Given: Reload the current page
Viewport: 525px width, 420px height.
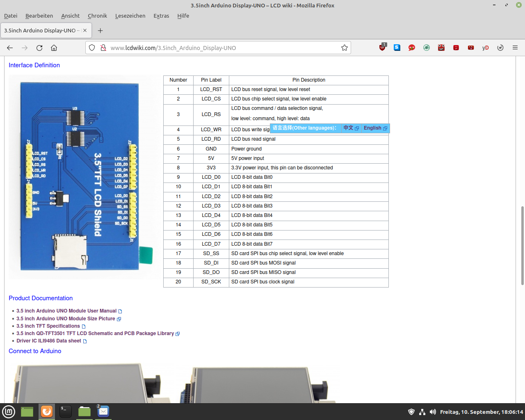Looking at the screenshot, I should [x=39, y=48].
